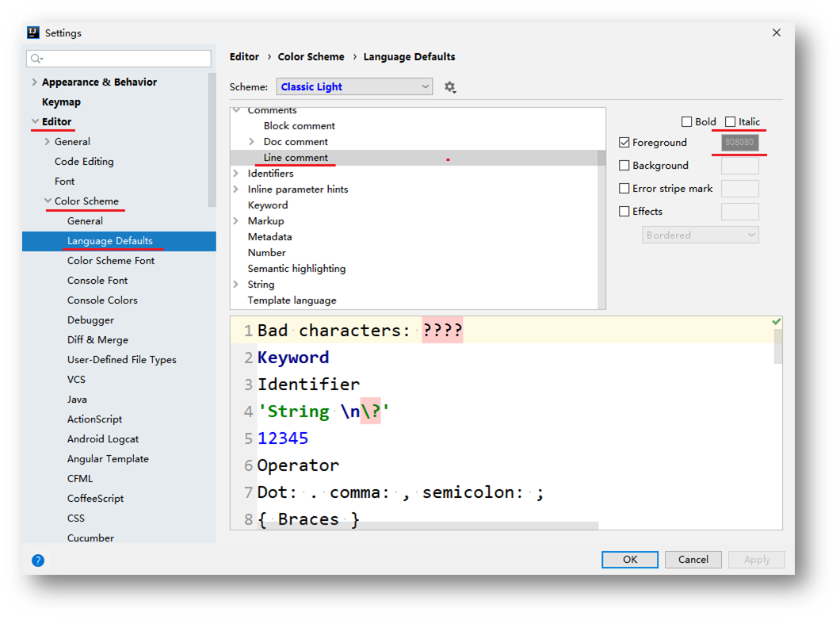Click the IntelliJ logo in the title bar
This screenshot has height=620, width=840.
click(33, 33)
